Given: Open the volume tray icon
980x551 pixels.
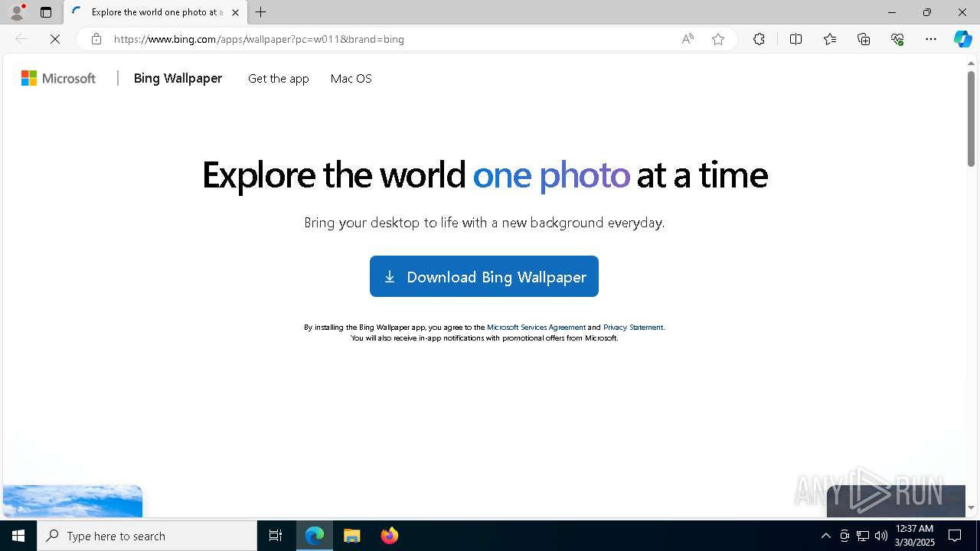Looking at the screenshot, I should pyautogui.click(x=880, y=536).
